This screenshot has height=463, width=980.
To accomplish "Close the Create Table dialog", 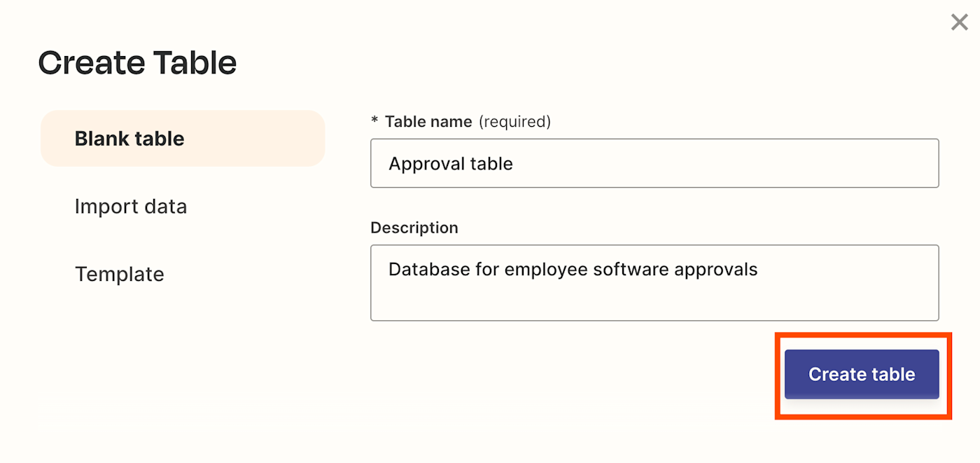I will click(959, 22).
